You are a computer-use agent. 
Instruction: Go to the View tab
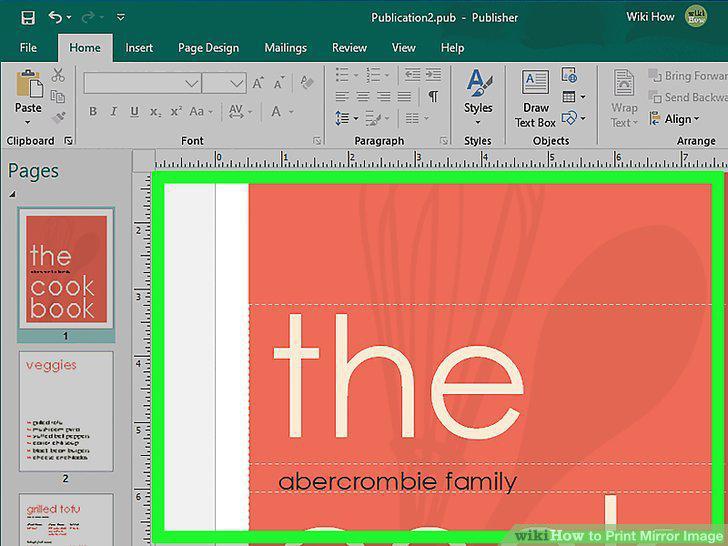[x=403, y=48]
